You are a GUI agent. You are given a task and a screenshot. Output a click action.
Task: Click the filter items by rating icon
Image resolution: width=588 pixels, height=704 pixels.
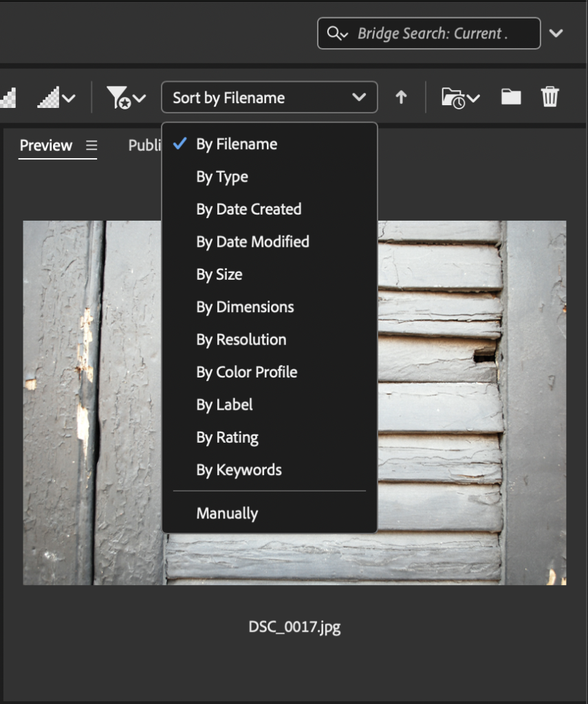[x=126, y=98]
